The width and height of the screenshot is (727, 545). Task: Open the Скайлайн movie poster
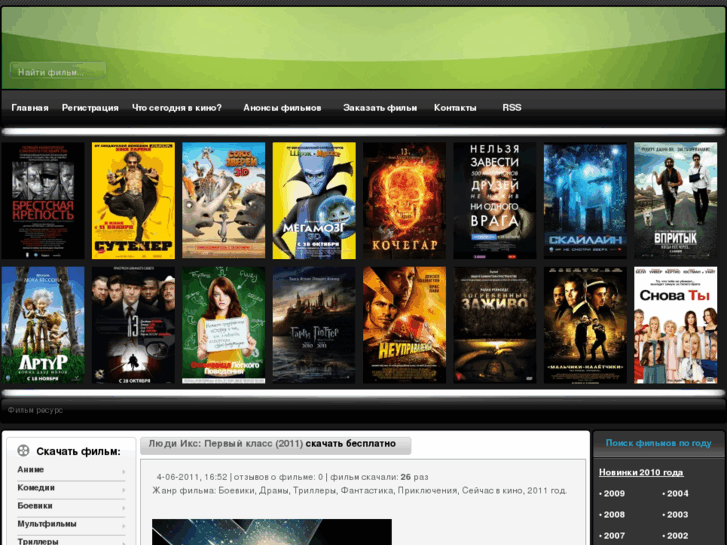pos(585,200)
